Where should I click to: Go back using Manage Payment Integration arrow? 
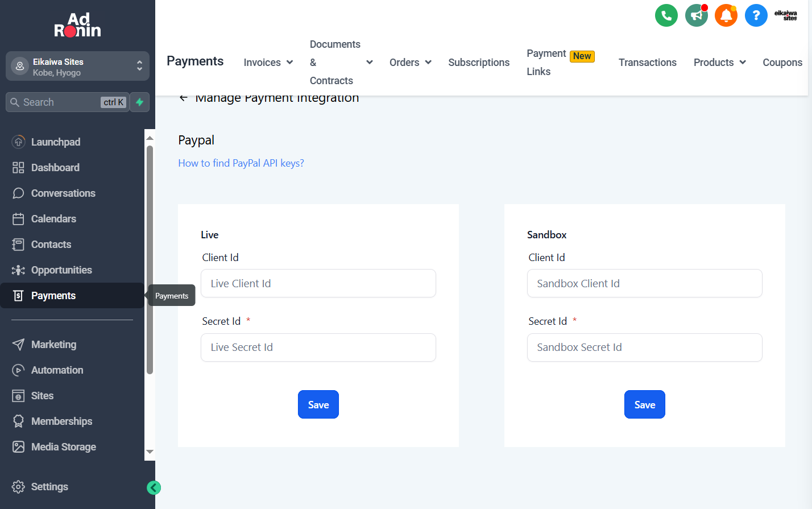coord(184,98)
